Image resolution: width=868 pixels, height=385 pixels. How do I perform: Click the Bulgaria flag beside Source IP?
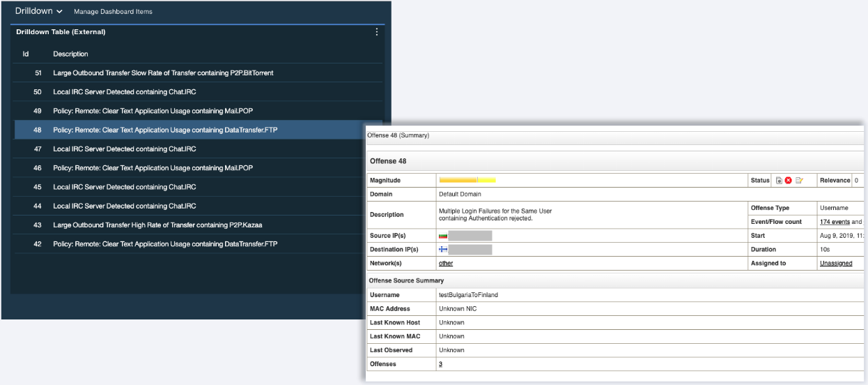tap(443, 236)
